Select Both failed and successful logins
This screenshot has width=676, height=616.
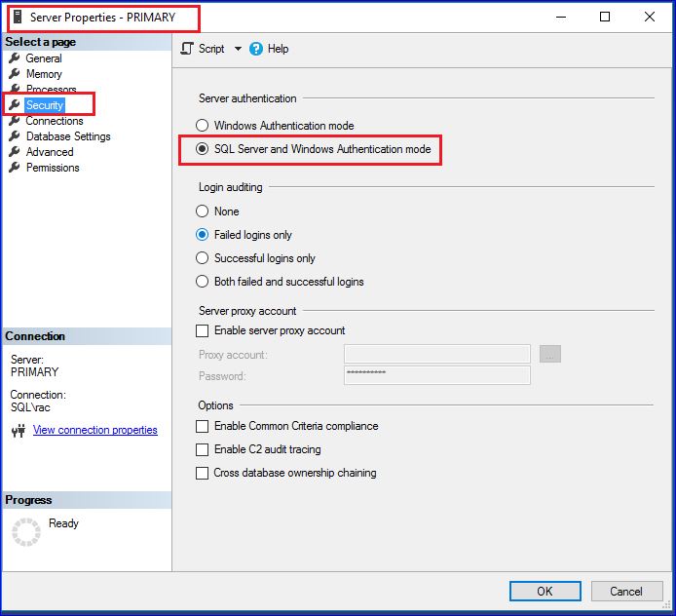[x=203, y=282]
